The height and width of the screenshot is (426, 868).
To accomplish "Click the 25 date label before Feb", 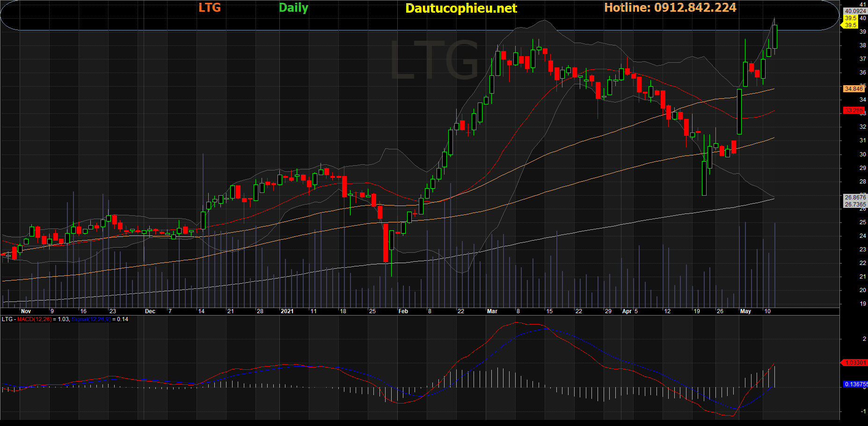I will [x=372, y=311].
